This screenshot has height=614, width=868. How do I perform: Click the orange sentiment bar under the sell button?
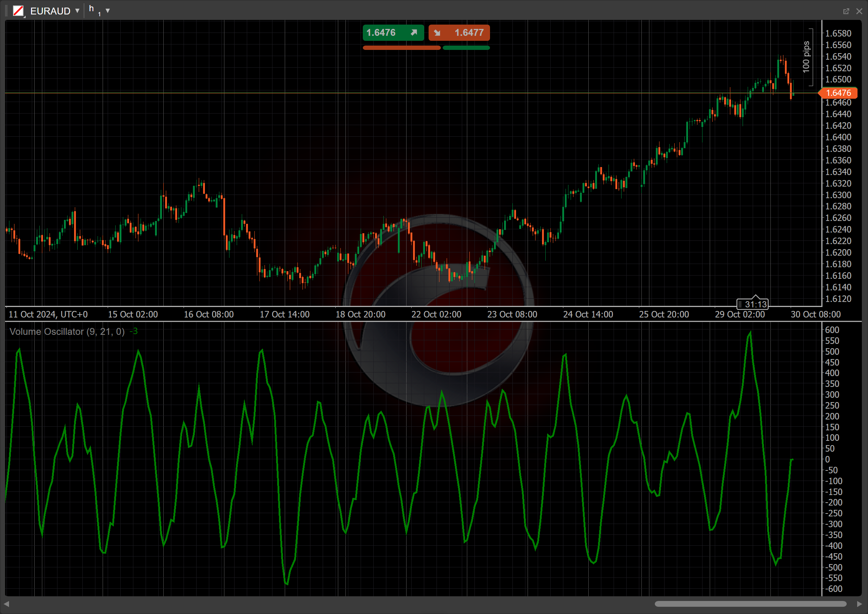point(401,47)
